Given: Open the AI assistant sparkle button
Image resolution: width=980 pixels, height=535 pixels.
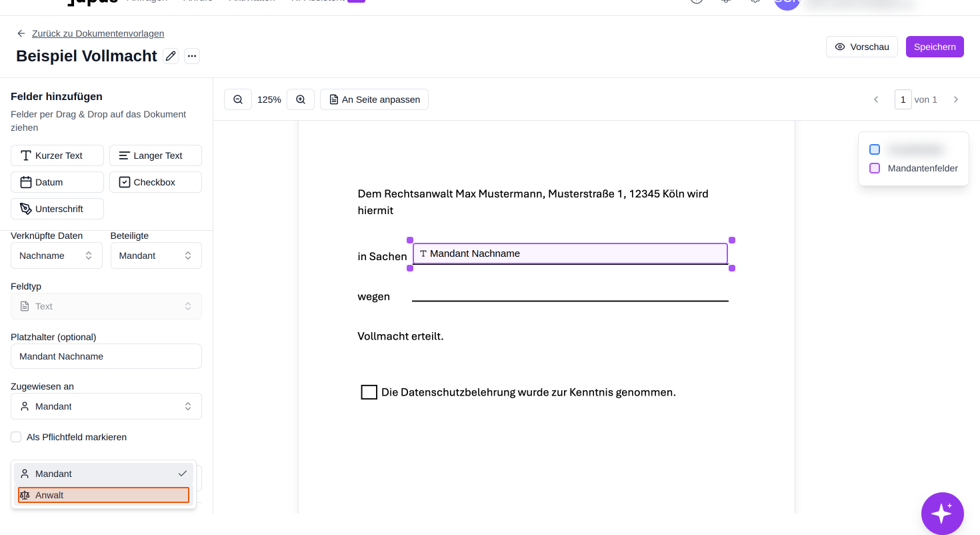Looking at the screenshot, I should click(x=943, y=514).
